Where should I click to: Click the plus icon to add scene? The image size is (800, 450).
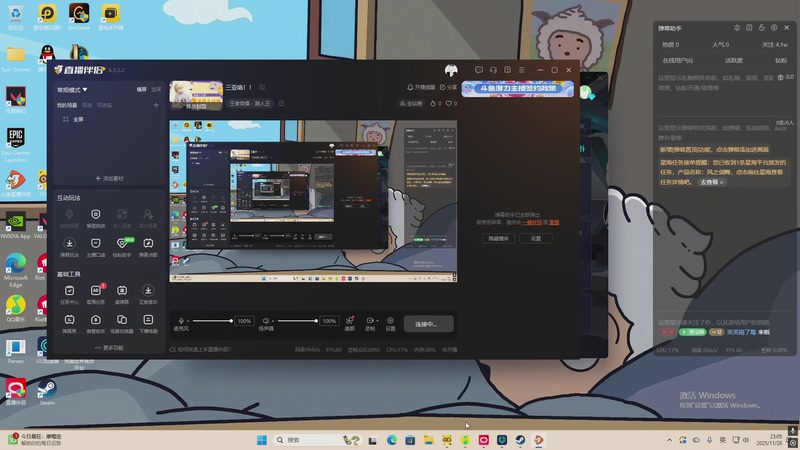[x=156, y=105]
